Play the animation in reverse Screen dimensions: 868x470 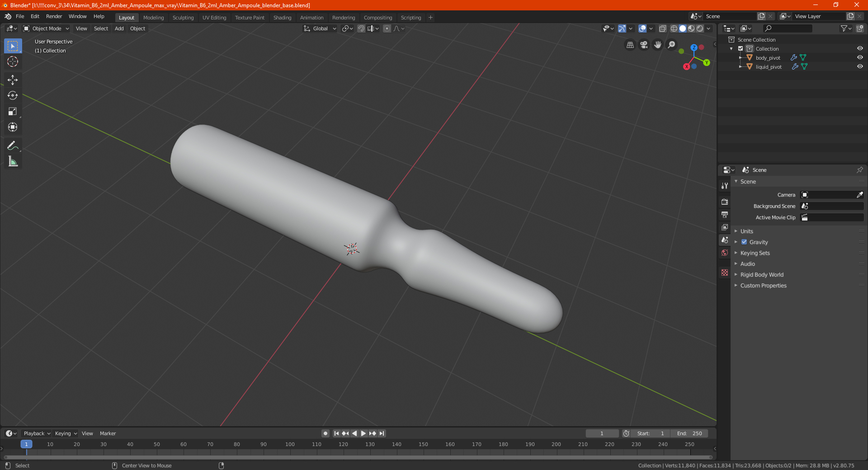coord(354,433)
